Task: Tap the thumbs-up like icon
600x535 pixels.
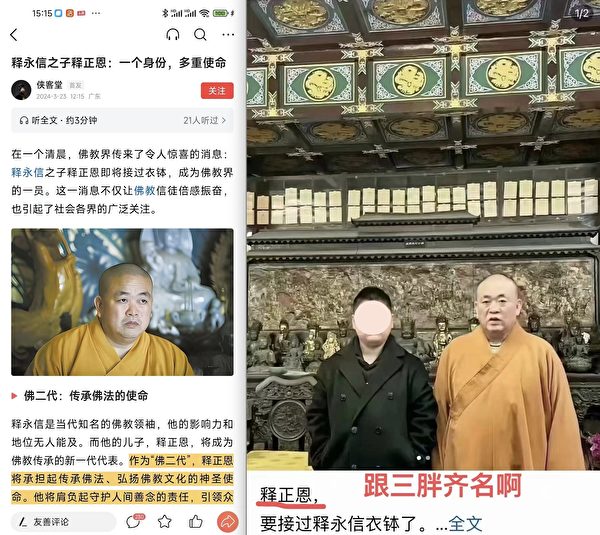Action: click(x=196, y=521)
